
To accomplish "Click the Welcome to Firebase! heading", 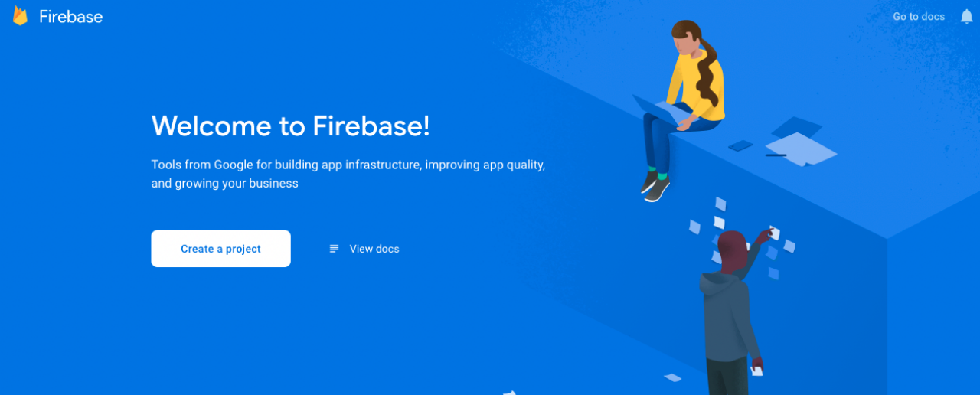I will pos(291,126).
